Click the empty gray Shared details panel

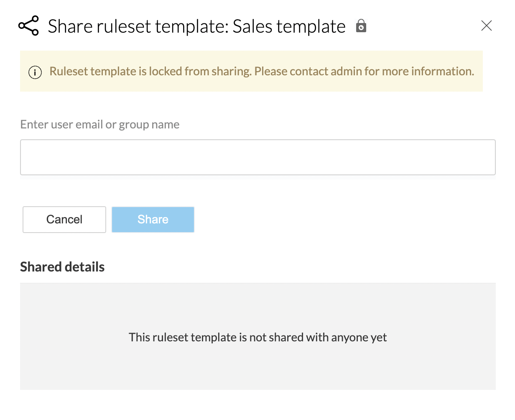(257, 368)
